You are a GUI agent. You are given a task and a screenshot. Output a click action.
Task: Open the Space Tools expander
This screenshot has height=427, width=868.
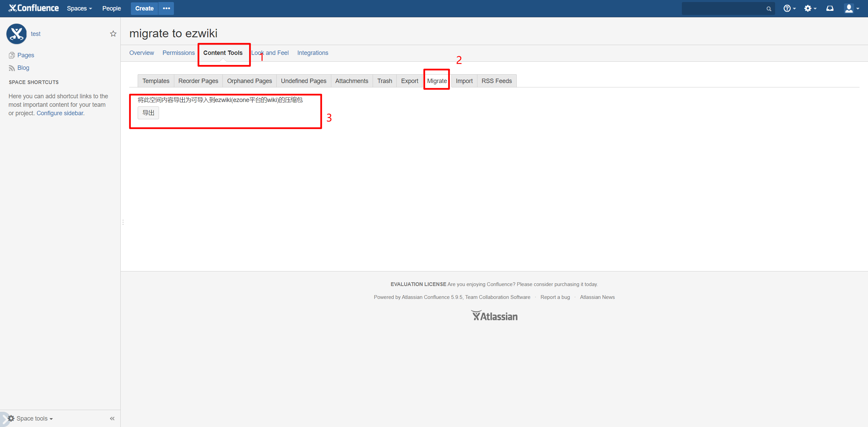click(x=31, y=418)
